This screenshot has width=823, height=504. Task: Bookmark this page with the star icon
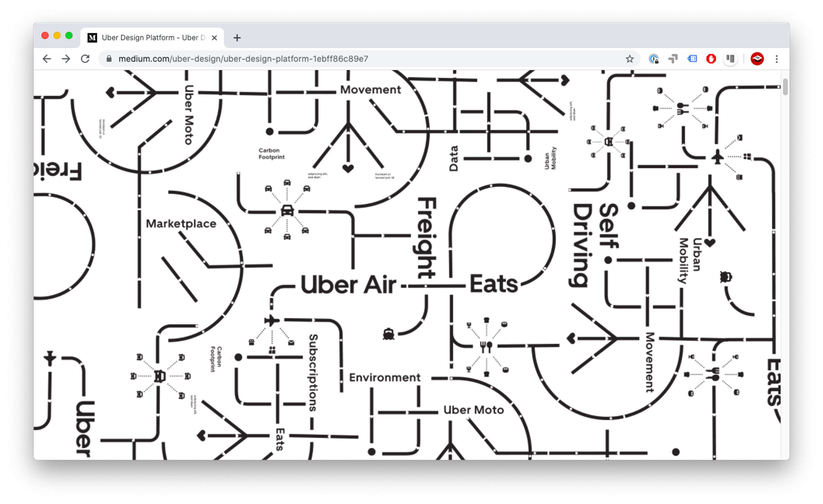coord(630,59)
